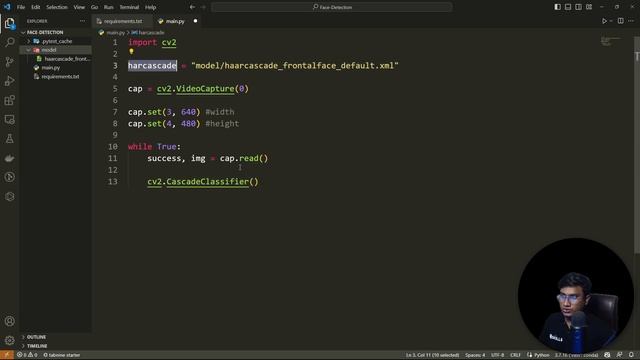This screenshot has height=360, width=640.
Task: Split the editor to the right
Action: click(620, 21)
